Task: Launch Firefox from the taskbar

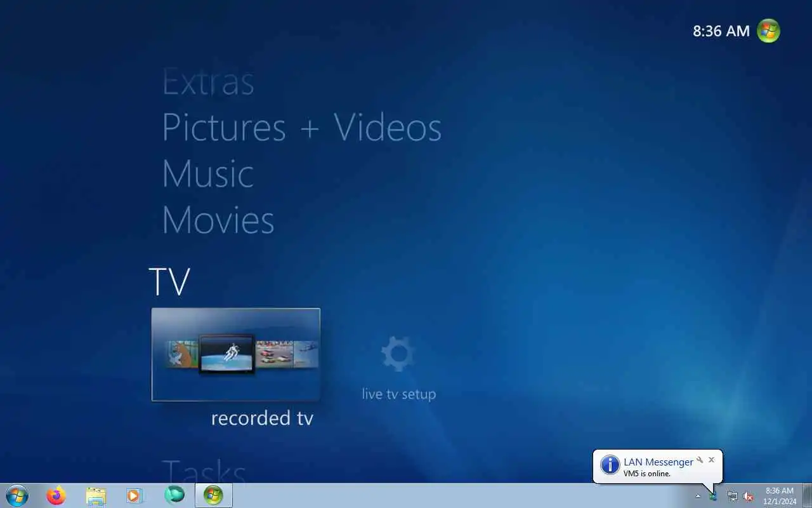Action: 56,495
